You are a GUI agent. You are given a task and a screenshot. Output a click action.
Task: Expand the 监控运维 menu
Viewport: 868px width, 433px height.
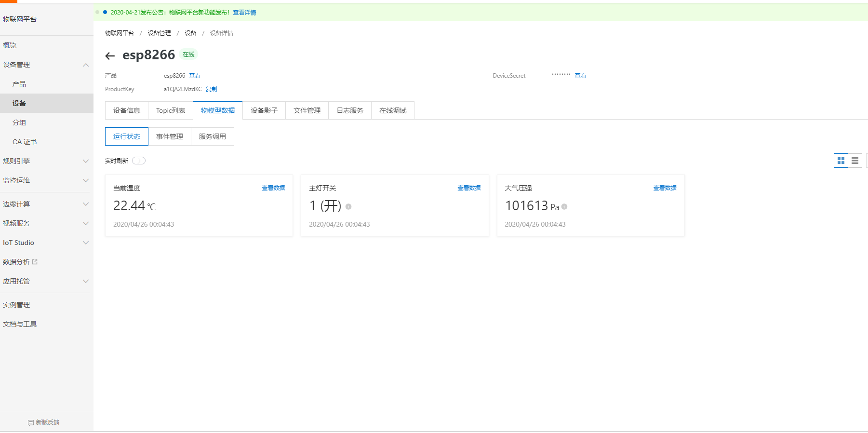(86, 180)
